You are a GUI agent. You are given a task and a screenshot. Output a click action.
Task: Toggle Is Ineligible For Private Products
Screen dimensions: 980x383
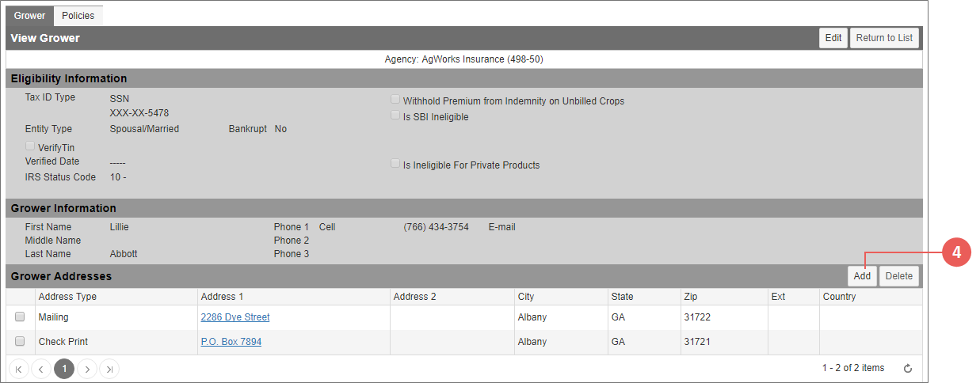pos(395,164)
